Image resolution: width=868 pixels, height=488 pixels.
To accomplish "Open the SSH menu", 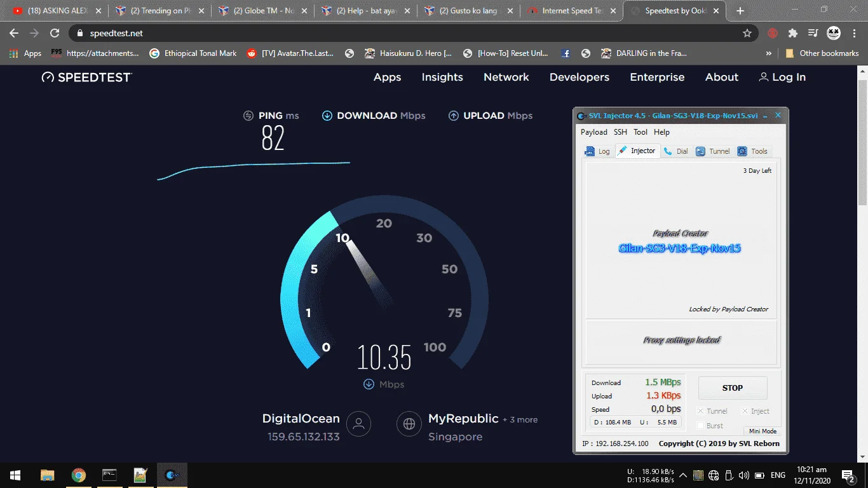I will (620, 132).
